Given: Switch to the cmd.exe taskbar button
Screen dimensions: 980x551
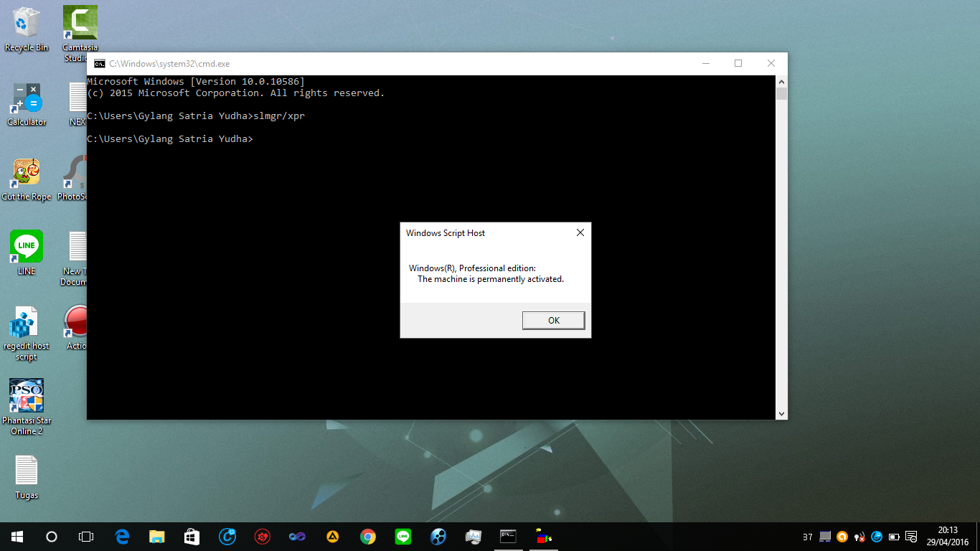Looking at the screenshot, I should (x=509, y=537).
